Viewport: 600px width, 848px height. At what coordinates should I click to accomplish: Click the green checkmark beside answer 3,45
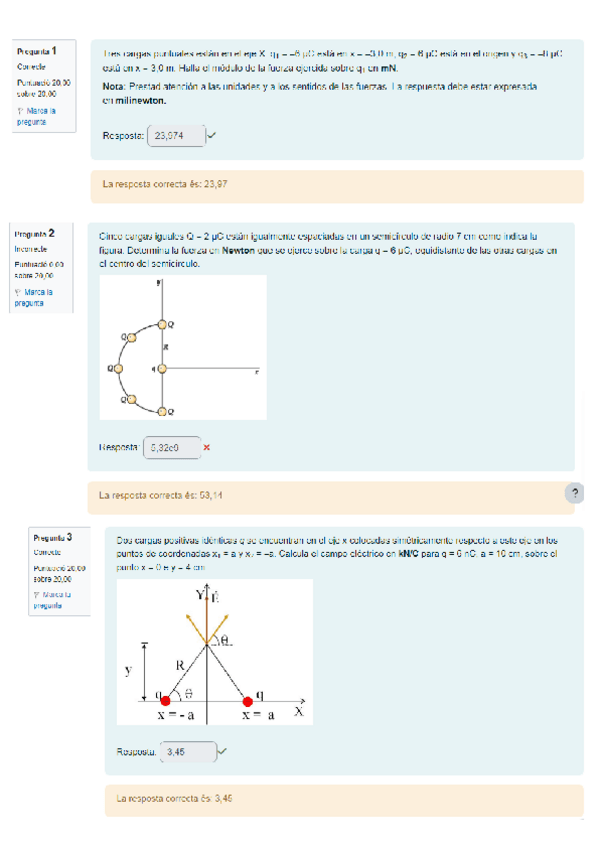[x=222, y=751]
